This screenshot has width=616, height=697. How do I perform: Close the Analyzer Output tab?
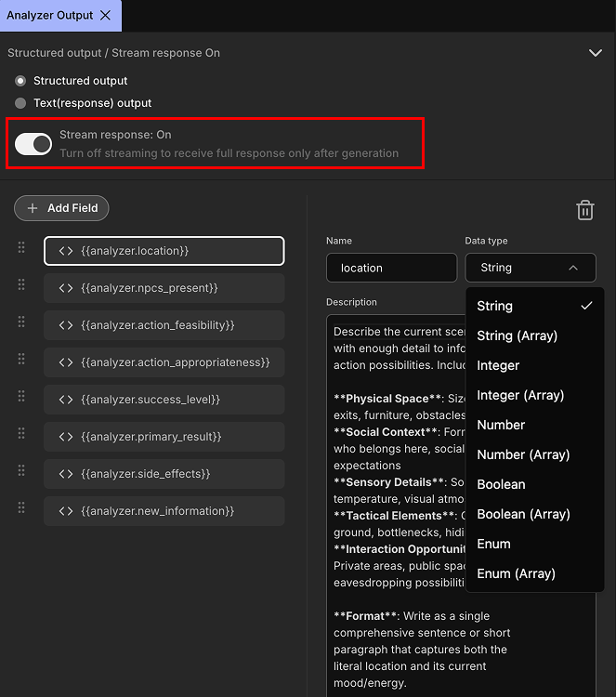[x=105, y=16]
